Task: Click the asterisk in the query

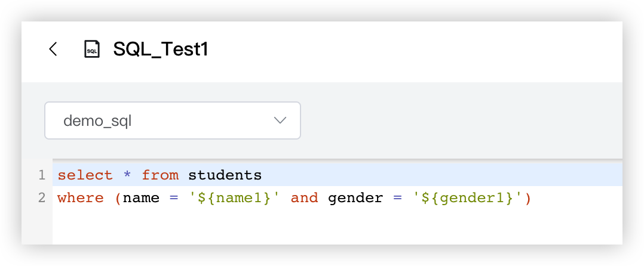Action: coord(127,176)
